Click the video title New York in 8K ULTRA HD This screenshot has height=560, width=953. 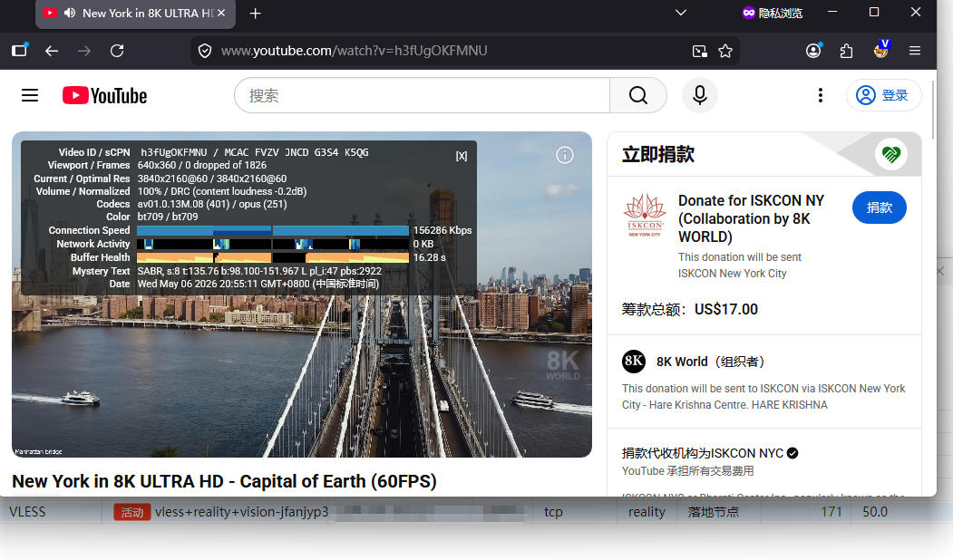point(224,482)
